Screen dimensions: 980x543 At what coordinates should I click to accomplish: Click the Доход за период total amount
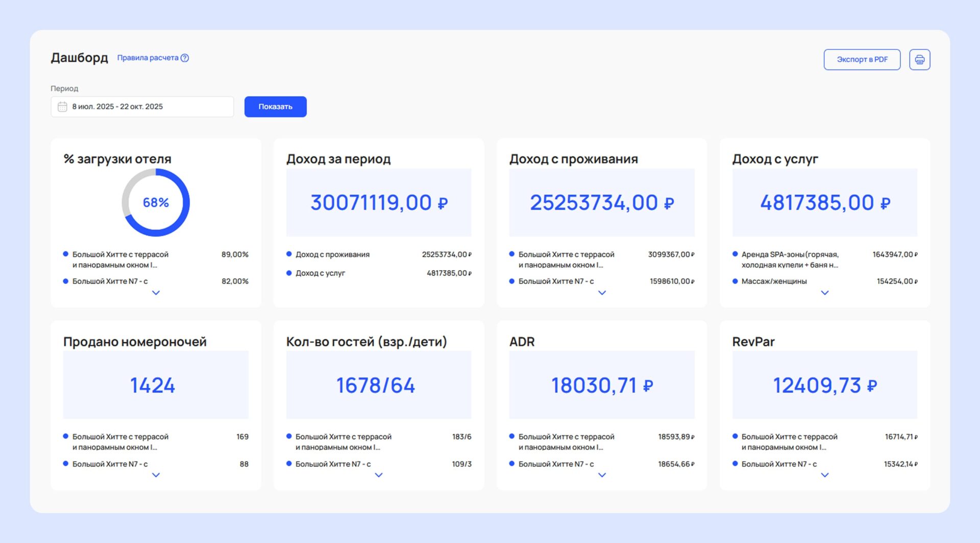pyautogui.click(x=379, y=203)
